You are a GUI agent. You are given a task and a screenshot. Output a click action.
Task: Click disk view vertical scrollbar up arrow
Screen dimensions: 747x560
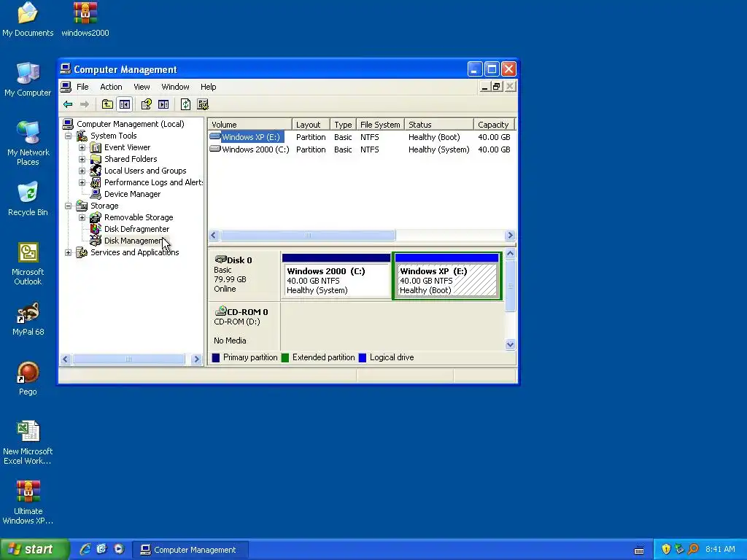[510, 253]
